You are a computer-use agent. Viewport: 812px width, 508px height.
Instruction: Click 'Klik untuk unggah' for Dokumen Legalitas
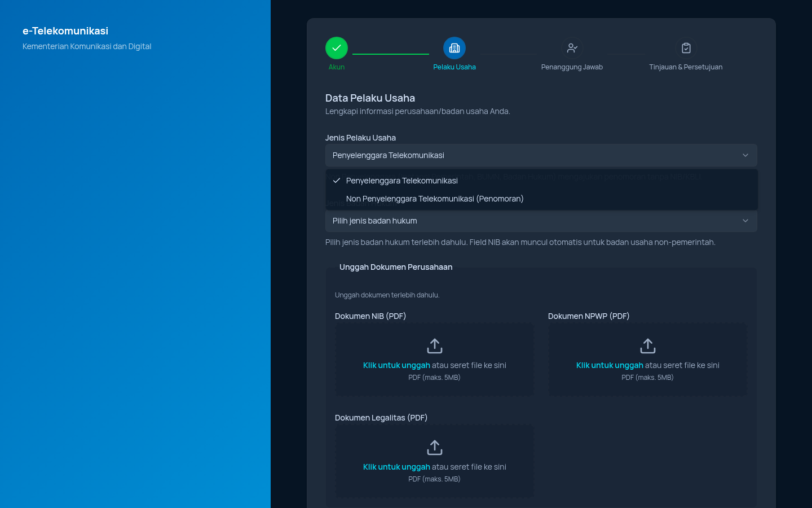396,467
